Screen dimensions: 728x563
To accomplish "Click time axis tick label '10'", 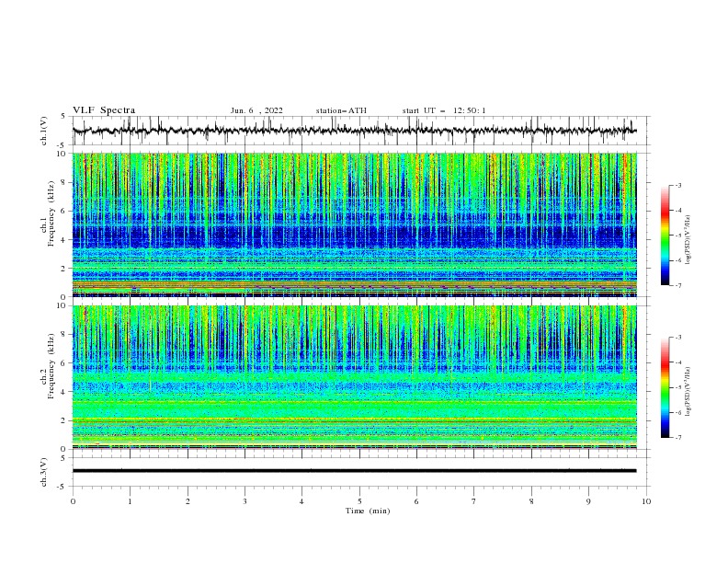I will (x=646, y=501).
